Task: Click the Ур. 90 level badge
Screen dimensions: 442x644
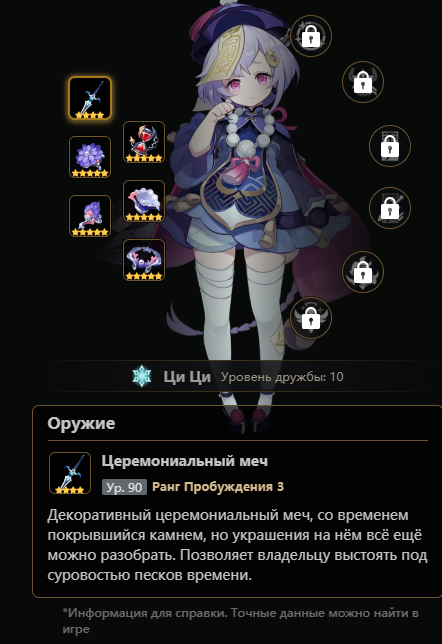Action: [124, 487]
